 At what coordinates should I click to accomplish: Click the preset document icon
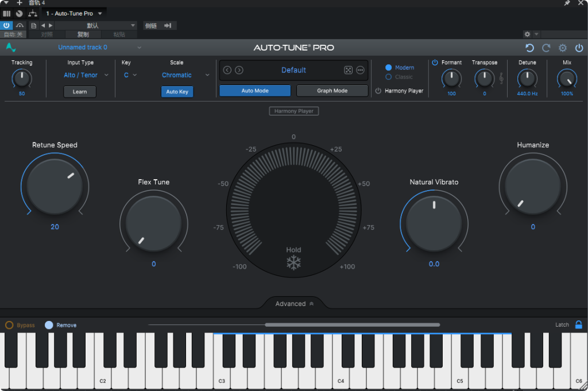[33, 25]
